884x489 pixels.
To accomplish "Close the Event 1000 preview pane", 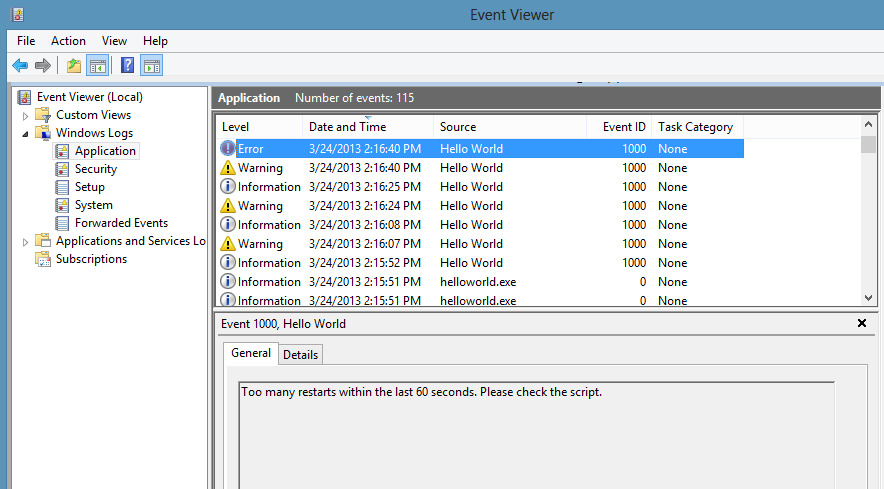I will tap(861, 323).
